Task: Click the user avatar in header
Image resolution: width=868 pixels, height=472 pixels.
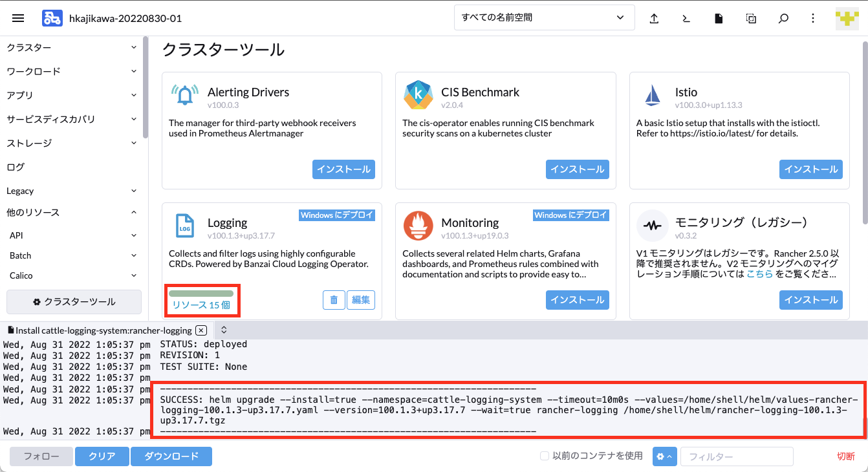Action: (x=847, y=19)
